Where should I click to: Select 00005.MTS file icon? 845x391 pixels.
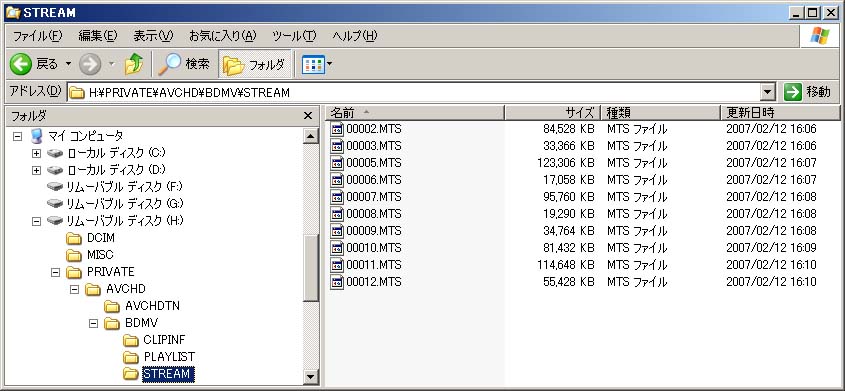coord(337,163)
